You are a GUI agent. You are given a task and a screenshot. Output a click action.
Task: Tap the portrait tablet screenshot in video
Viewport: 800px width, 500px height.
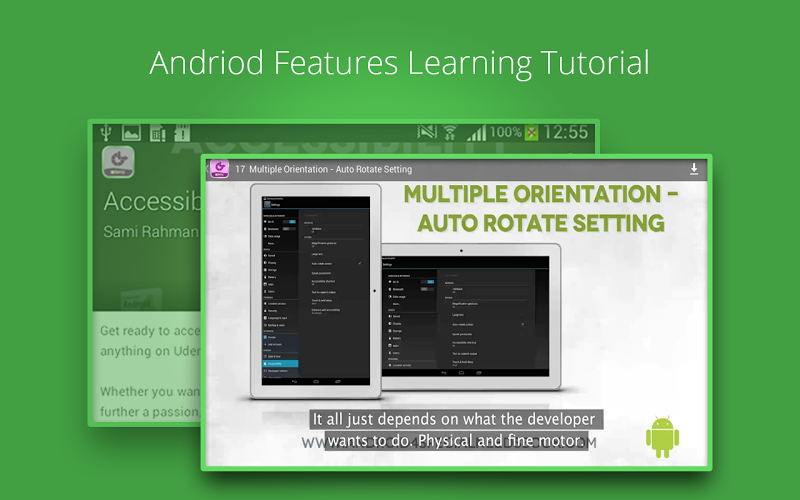pyautogui.click(x=316, y=291)
